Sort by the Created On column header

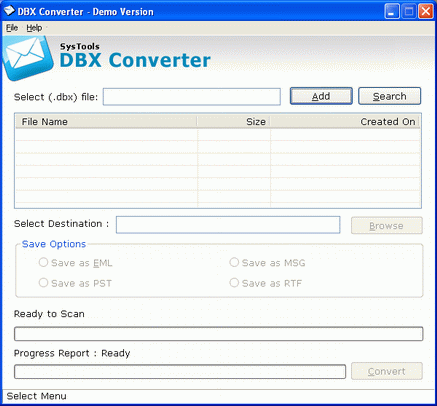tap(345, 122)
